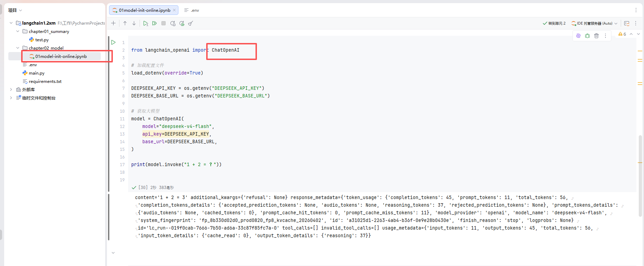This screenshot has height=266, width=644.
Task: Run the cell from the gutter play icon
Action: (113, 42)
